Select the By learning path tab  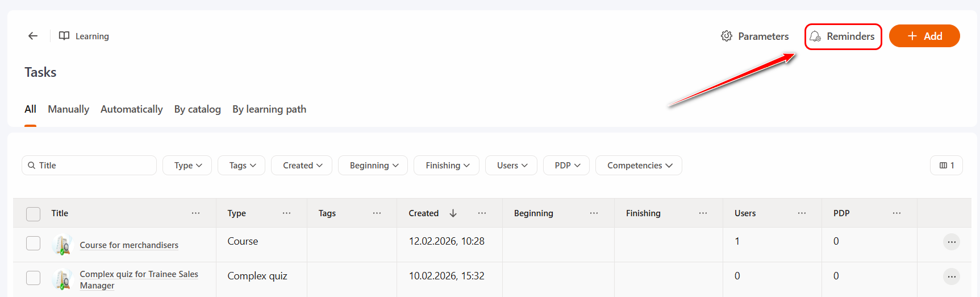(x=269, y=109)
